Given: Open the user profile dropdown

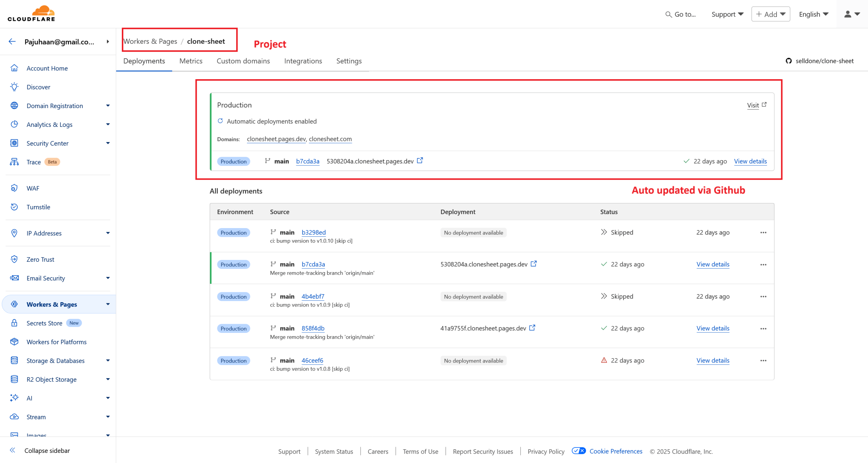Looking at the screenshot, I should (x=852, y=14).
